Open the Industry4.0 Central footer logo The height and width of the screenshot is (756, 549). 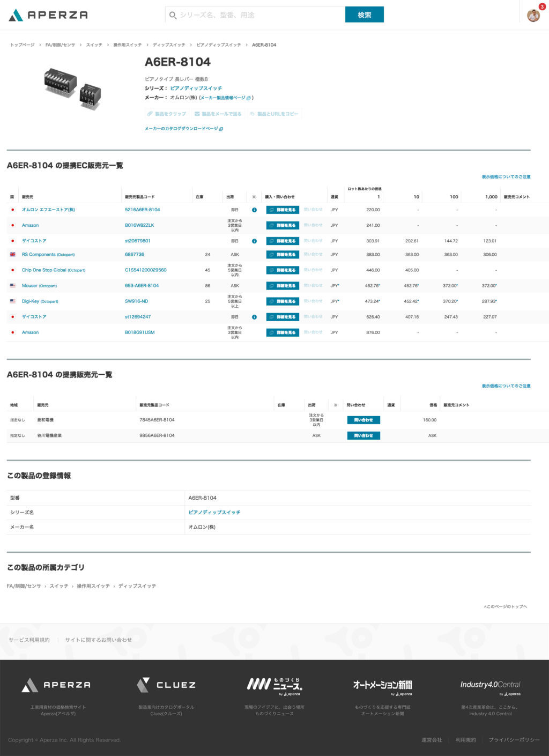(490, 685)
